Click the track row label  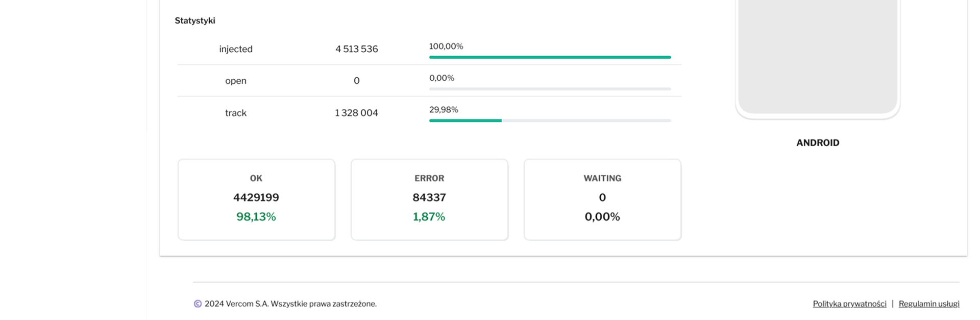236,113
